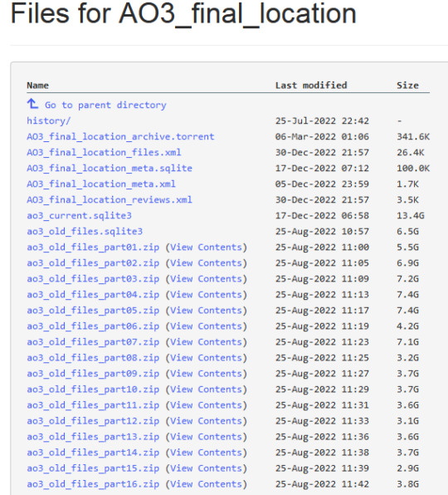This screenshot has width=448, height=495.
Task: Select the size value '100.0K'
Action: point(413,169)
